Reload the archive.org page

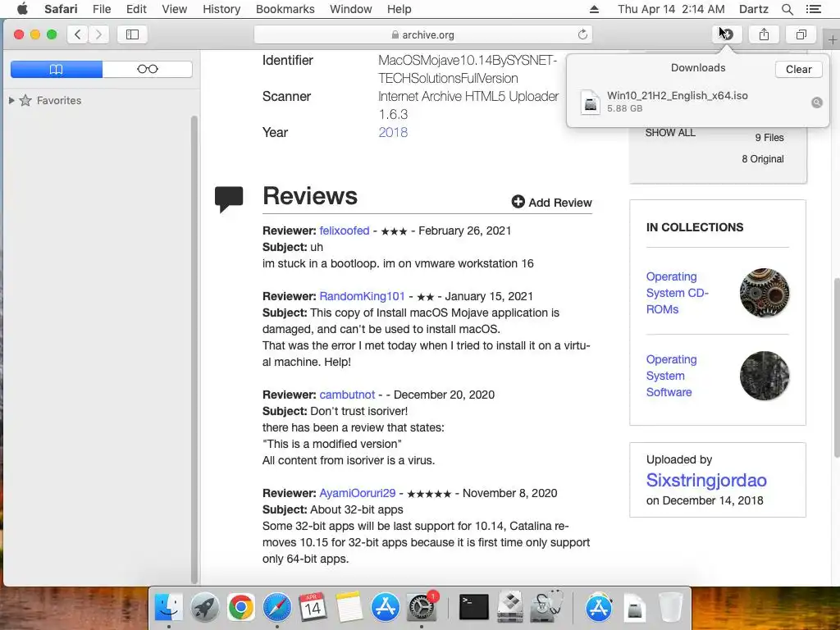582,34
